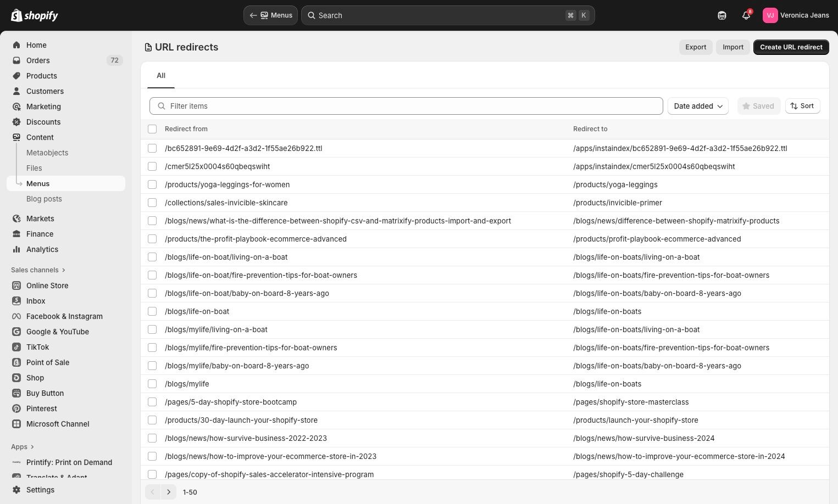Check the /products/yoga-leggings-for-women row checkbox
This screenshot has width=838, height=504.
pyautogui.click(x=152, y=184)
